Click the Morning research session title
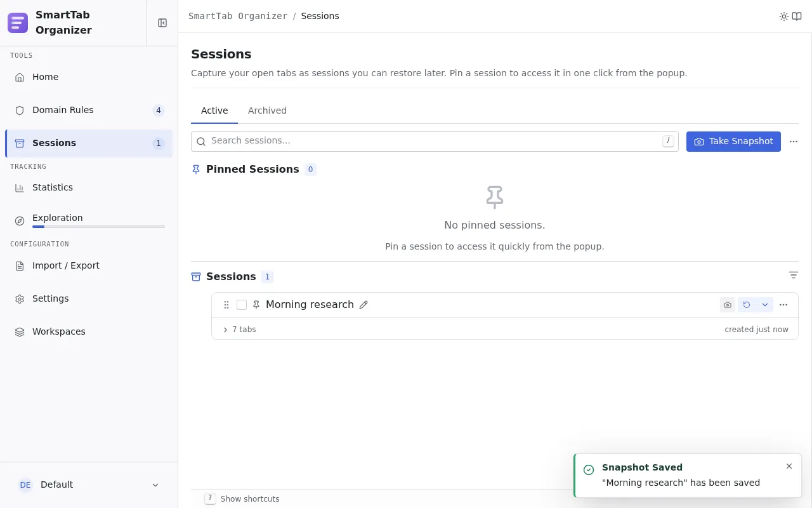This screenshot has height=508, width=812. pyautogui.click(x=310, y=305)
